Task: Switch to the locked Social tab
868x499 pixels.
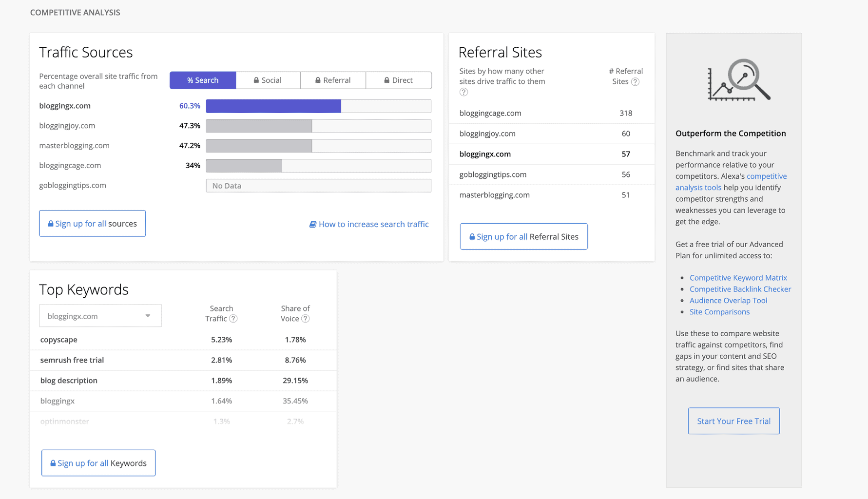Action: pyautogui.click(x=268, y=80)
